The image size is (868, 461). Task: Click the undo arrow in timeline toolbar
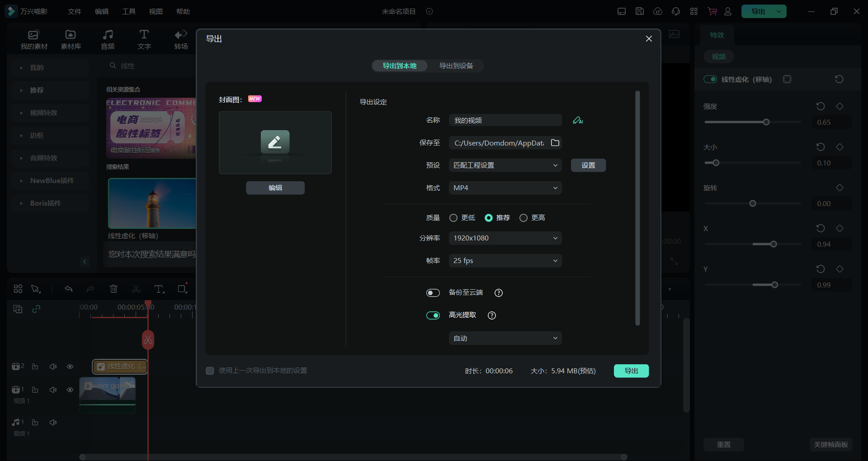tap(69, 289)
